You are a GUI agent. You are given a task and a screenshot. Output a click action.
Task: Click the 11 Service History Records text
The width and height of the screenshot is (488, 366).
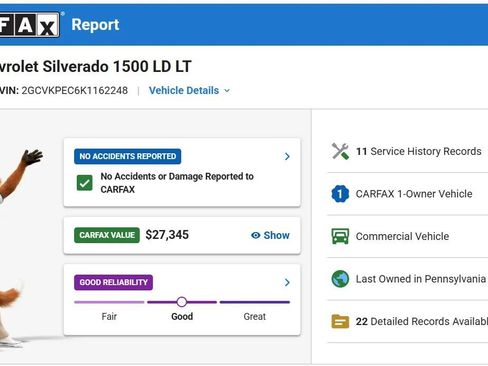tap(419, 151)
